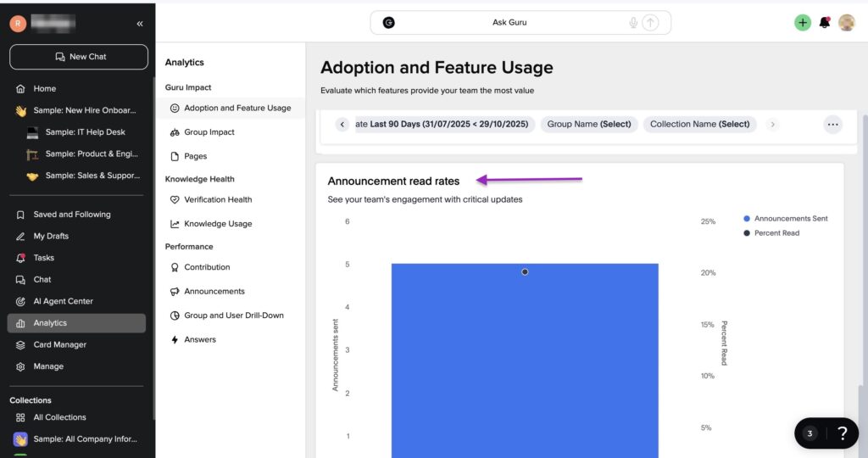
Task: Click the My Drafts pencil icon
Action: click(20, 236)
